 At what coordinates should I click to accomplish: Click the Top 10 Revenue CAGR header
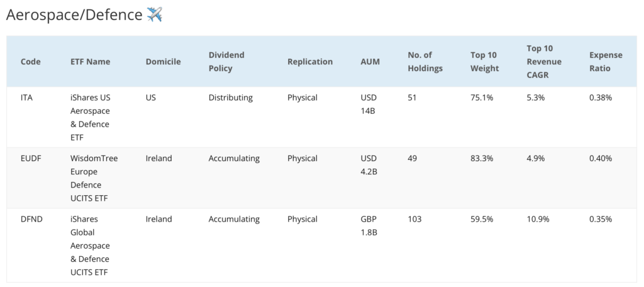[544, 62]
